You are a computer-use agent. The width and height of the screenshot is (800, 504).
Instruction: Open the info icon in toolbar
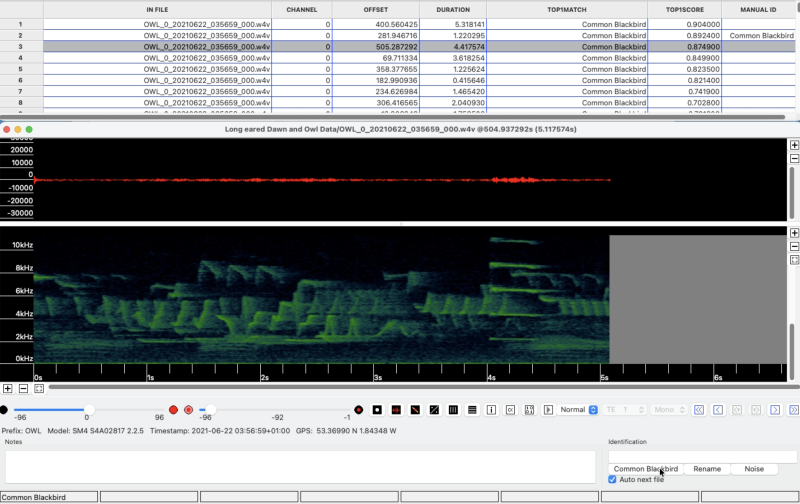(491, 410)
